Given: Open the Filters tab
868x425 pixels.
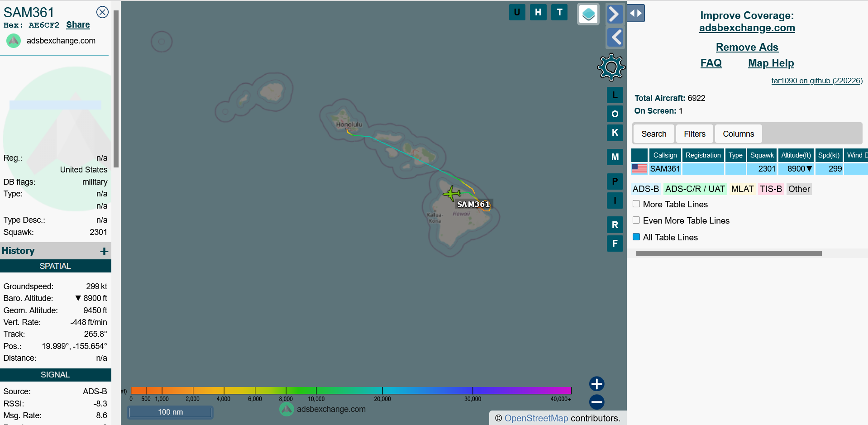Looking at the screenshot, I should tap(694, 134).
